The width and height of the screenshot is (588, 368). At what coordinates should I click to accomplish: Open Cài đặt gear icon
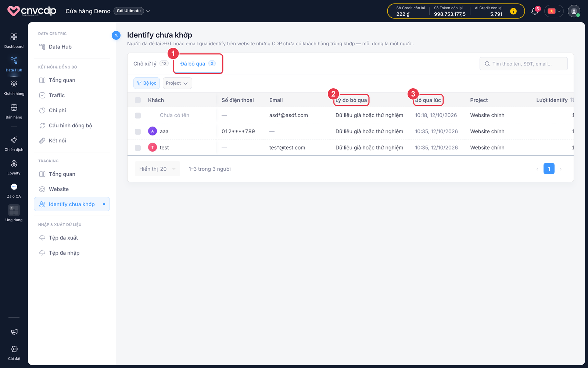coord(14,349)
